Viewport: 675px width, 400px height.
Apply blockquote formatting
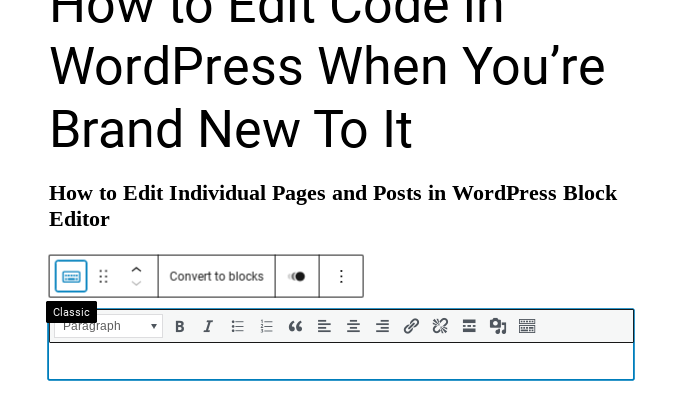coord(295,326)
